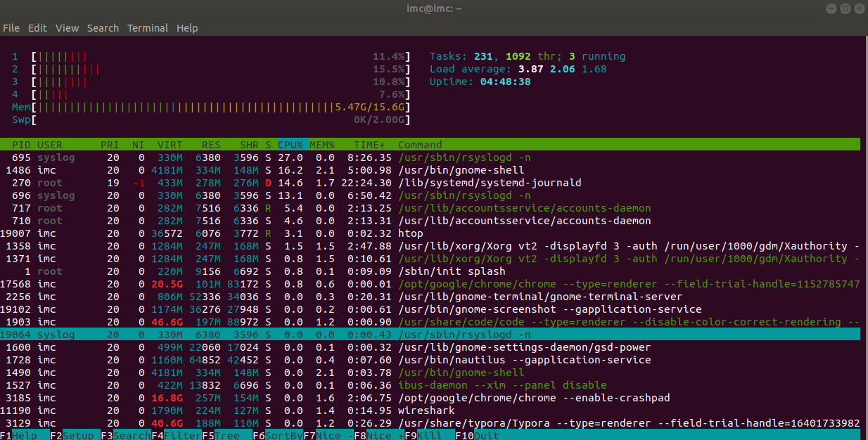Click the F4 Filter function key
This screenshot has width=868, height=440.
click(177, 435)
